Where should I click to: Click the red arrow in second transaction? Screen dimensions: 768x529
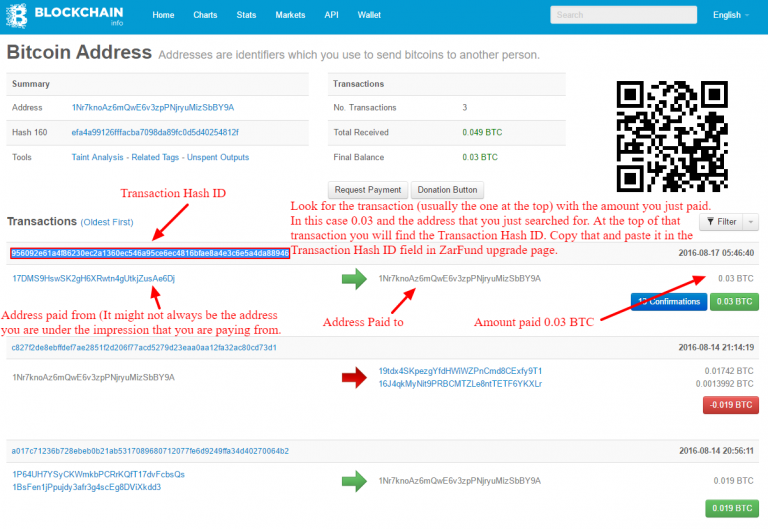click(356, 377)
